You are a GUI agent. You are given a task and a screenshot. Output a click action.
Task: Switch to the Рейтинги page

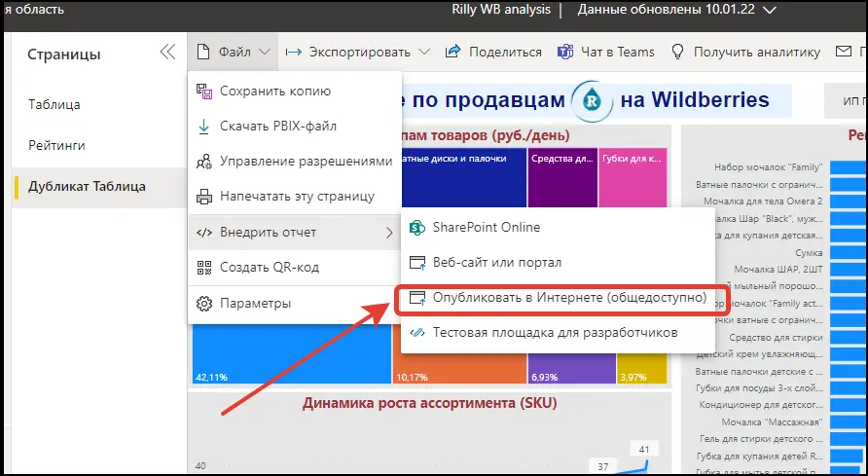[56, 146]
